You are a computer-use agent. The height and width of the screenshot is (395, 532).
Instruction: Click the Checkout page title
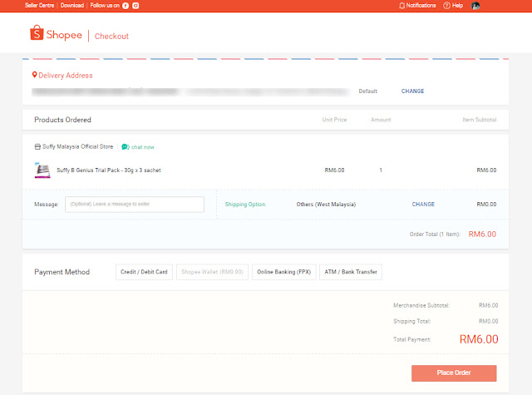point(111,36)
